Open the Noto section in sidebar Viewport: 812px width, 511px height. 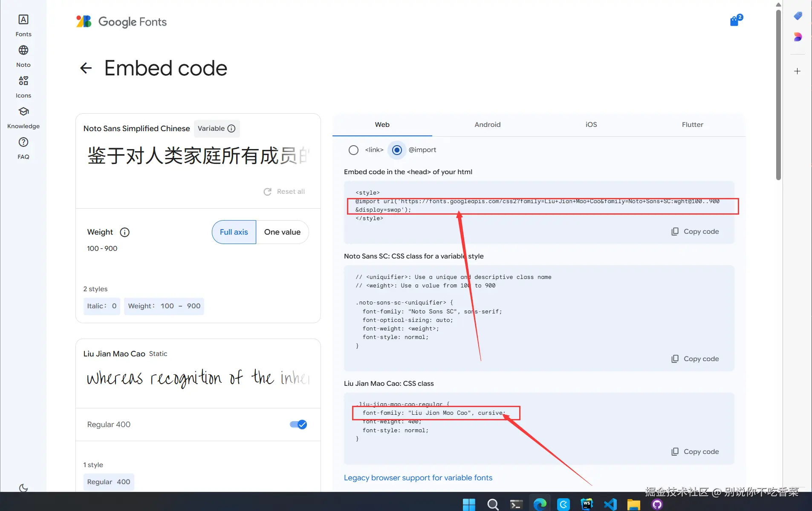coord(23,56)
